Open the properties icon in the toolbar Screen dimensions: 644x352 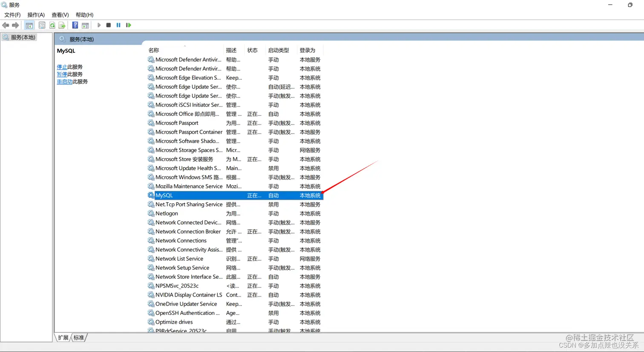tap(42, 25)
